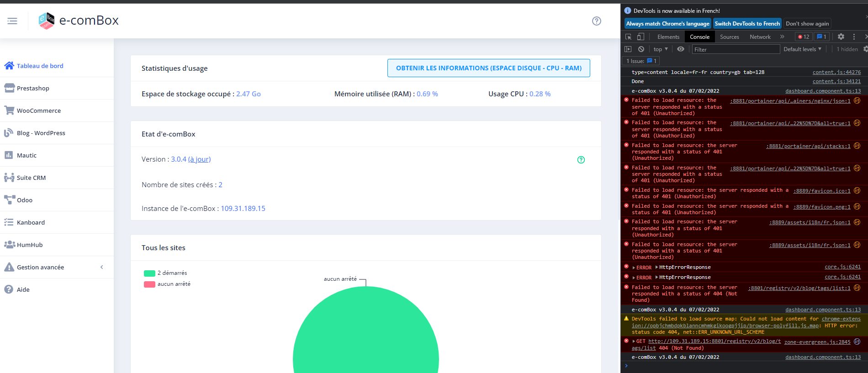868x373 pixels.
Task: Click Don't show again button
Action: [x=807, y=24]
